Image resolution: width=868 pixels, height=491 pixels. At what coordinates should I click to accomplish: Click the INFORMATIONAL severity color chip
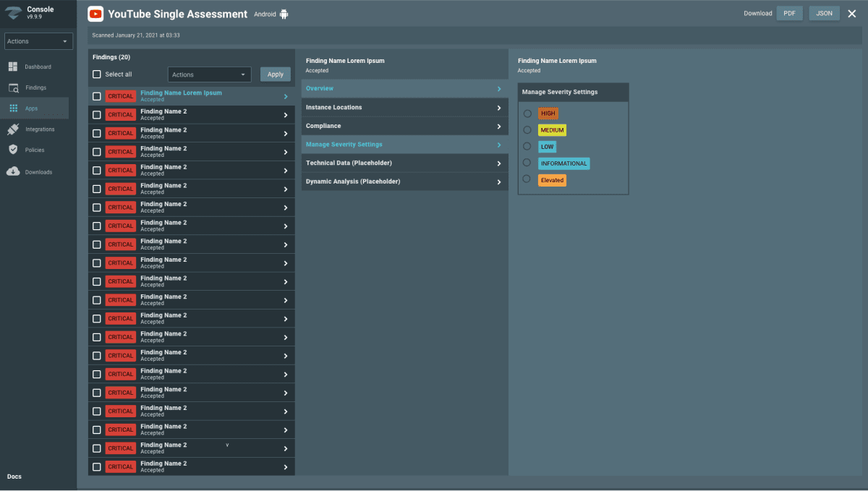563,163
